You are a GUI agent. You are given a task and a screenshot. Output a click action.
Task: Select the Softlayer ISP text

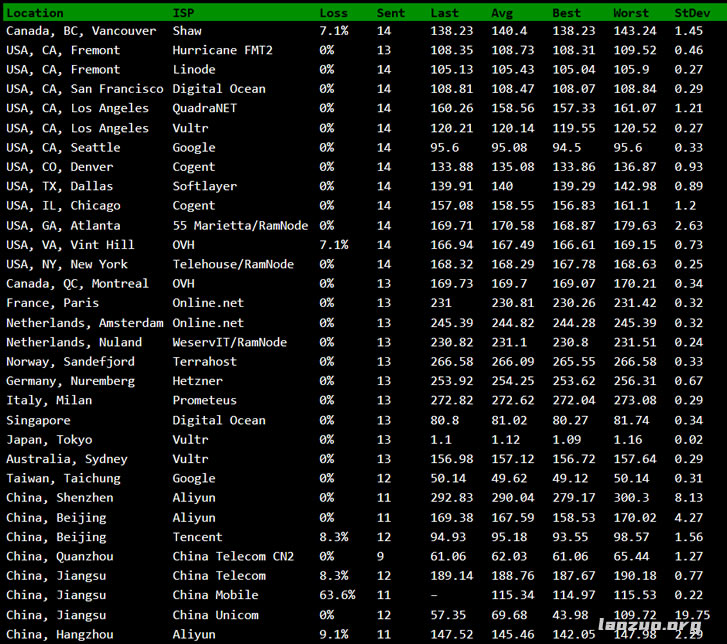point(204,186)
